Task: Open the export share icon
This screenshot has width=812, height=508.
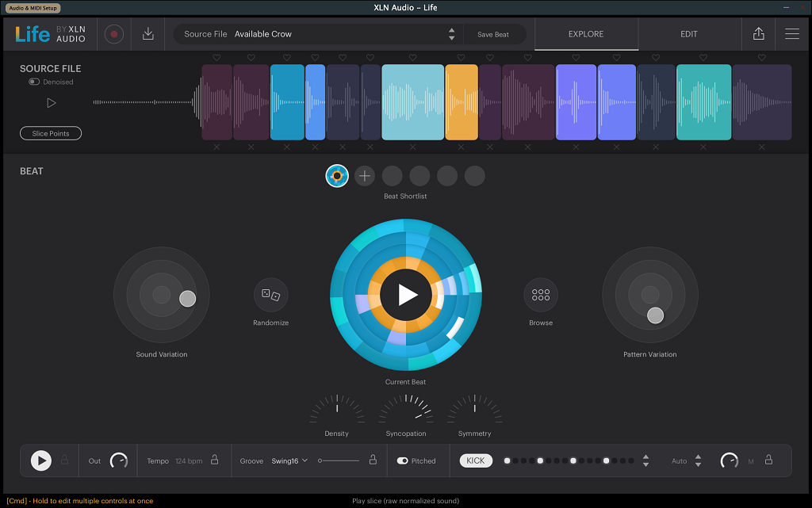Action: click(x=758, y=33)
